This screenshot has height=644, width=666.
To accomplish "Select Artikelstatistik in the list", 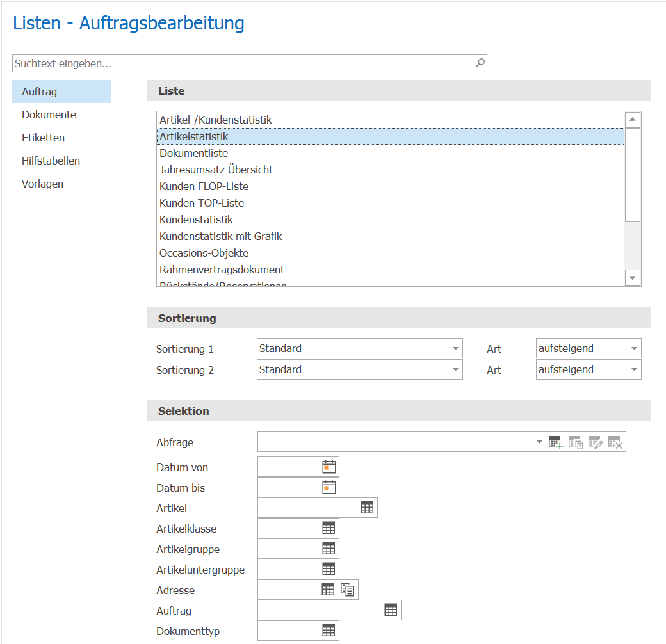I will click(391, 136).
